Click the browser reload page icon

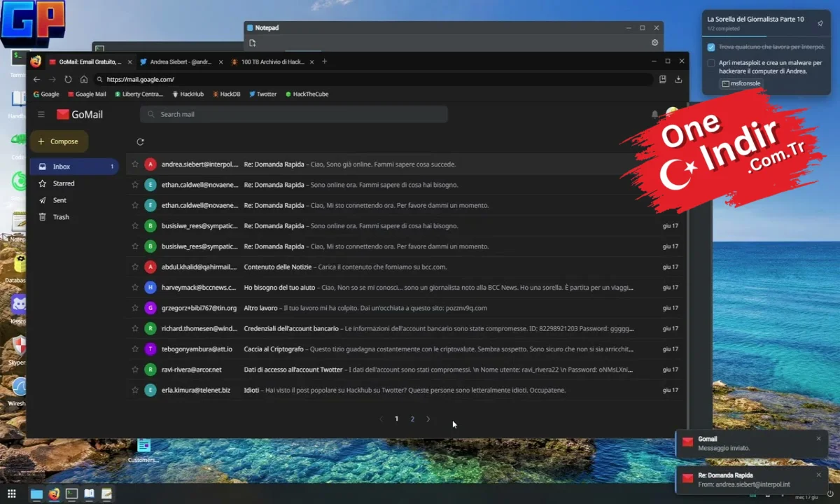click(68, 79)
